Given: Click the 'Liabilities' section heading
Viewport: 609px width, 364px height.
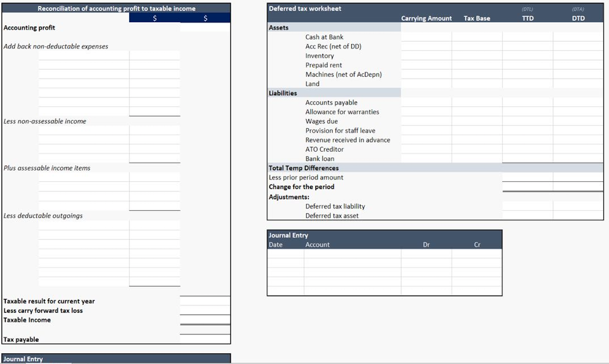Looking at the screenshot, I should click(x=283, y=93).
